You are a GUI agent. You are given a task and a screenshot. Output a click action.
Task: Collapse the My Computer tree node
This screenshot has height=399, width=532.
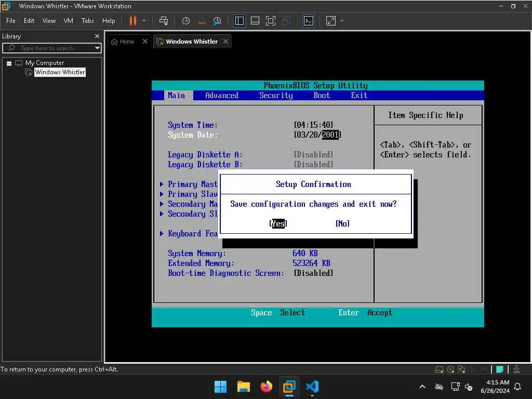[x=9, y=63]
